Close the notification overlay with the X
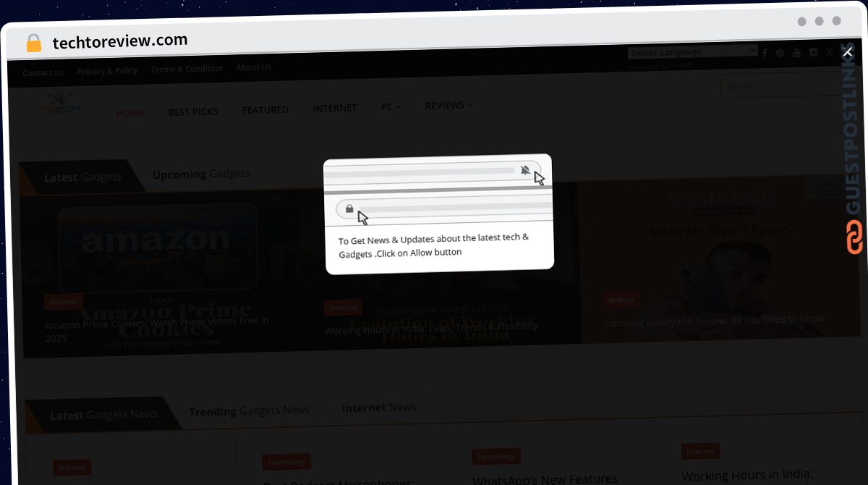 coord(848,52)
